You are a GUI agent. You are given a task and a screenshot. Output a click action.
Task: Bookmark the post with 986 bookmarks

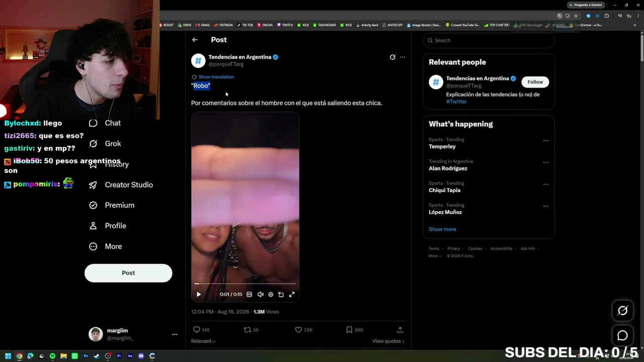[x=349, y=330]
